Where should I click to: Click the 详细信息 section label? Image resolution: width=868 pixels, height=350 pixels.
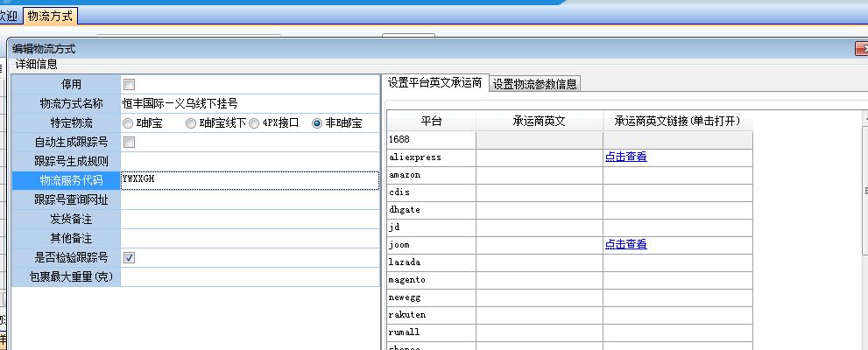coord(36,64)
